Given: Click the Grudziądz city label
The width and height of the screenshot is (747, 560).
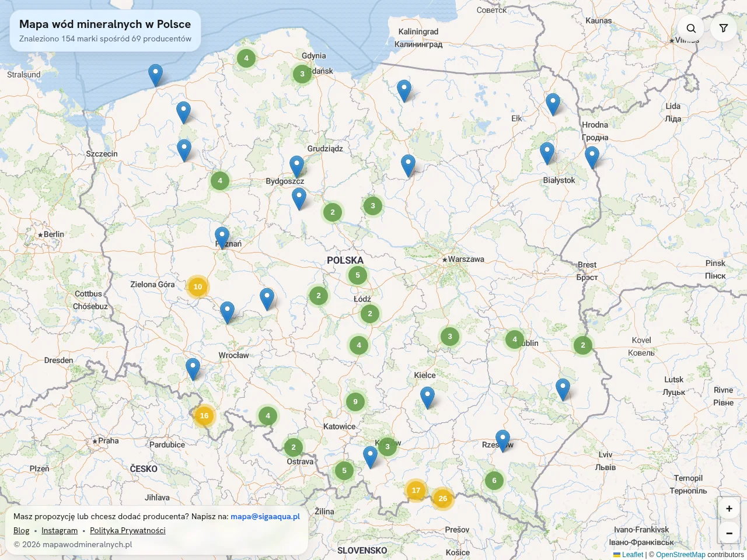Looking at the screenshot, I should [325, 149].
